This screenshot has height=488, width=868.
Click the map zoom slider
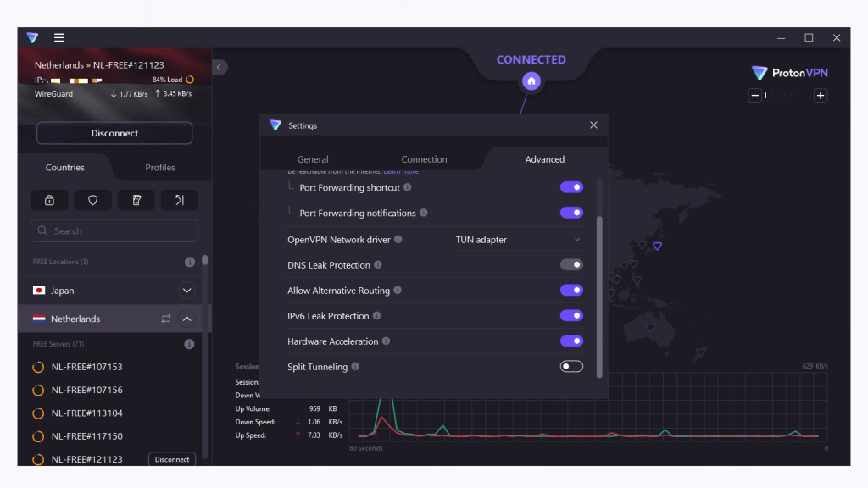[x=787, y=95]
